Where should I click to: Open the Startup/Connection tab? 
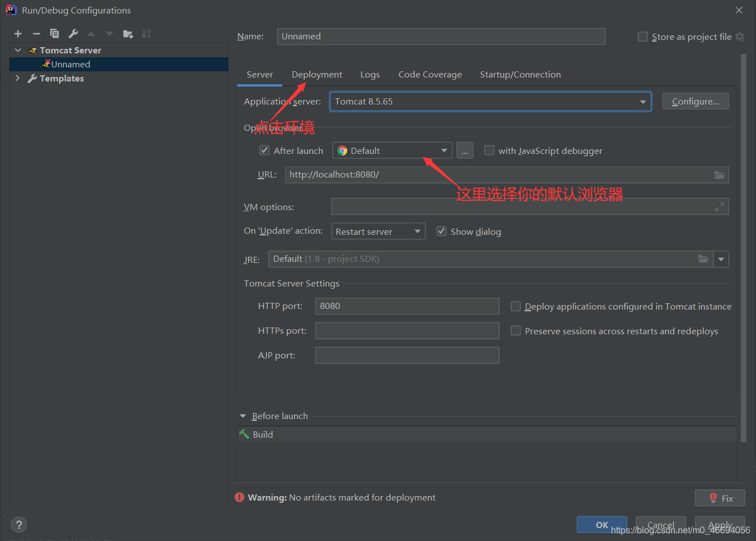coord(520,75)
